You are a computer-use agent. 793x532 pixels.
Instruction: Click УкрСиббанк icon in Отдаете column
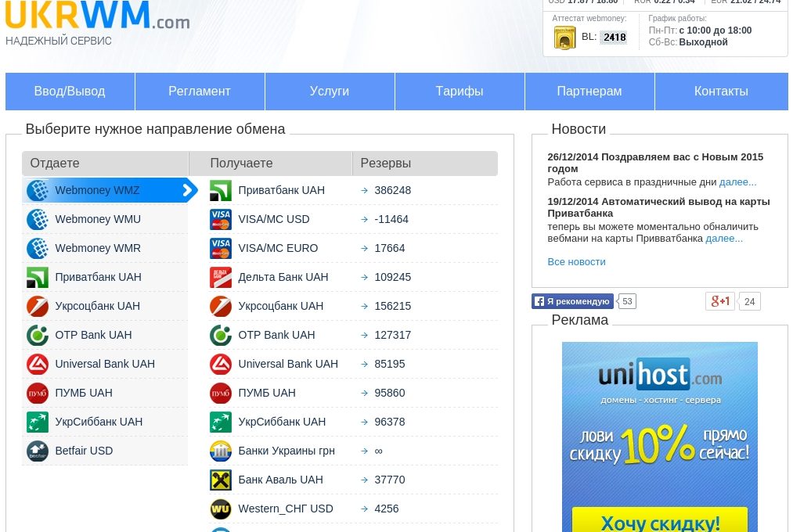[x=38, y=422]
